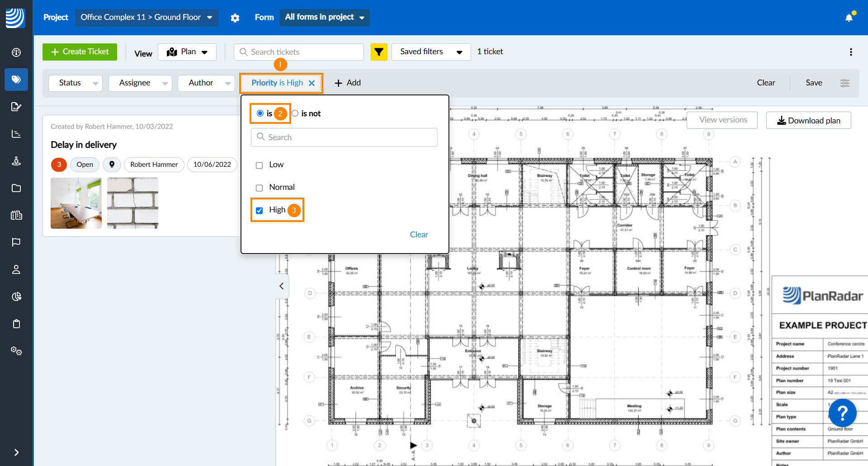The height and width of the screenshot is (466, 868).
Task: Open the tickets tag icon in sidebar
Action: [16, 80]
